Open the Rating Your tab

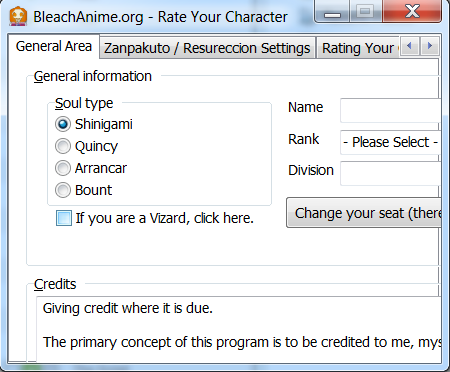(358, 48)
